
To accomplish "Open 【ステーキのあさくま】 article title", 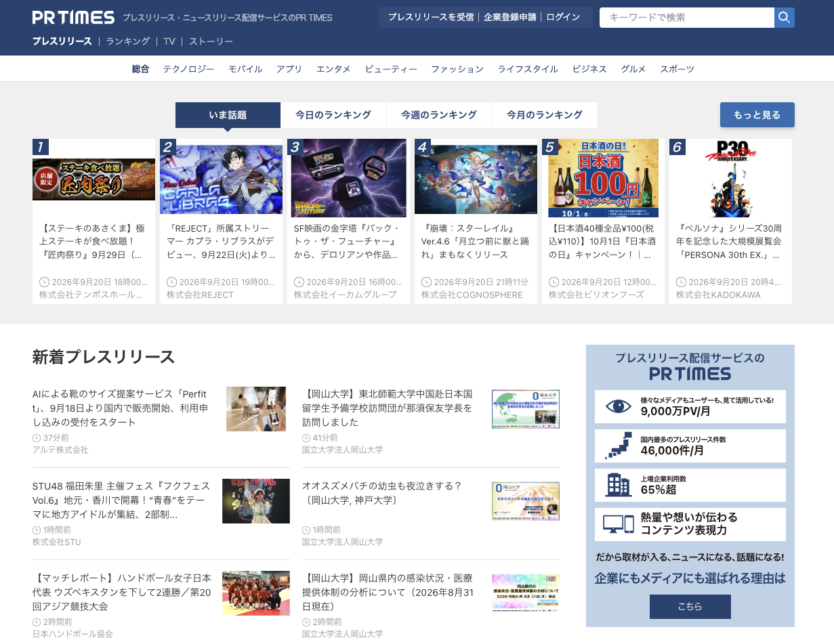I will coord(93,242).
